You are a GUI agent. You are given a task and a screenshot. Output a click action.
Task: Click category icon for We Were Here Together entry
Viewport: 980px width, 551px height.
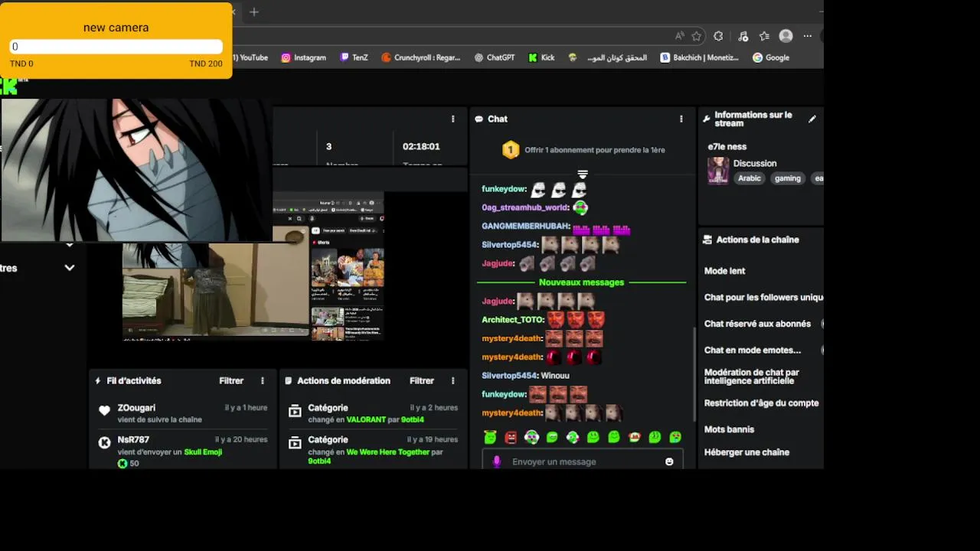point(295,442)
